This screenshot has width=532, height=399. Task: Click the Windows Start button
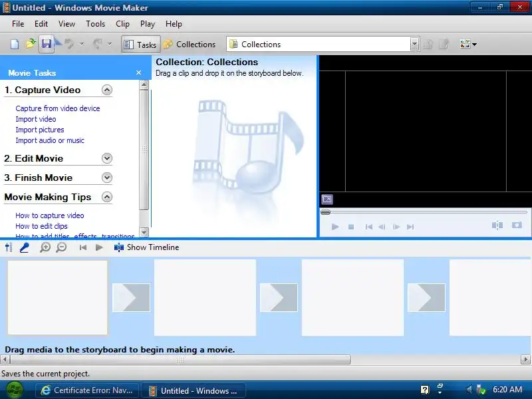click(13, 390)
